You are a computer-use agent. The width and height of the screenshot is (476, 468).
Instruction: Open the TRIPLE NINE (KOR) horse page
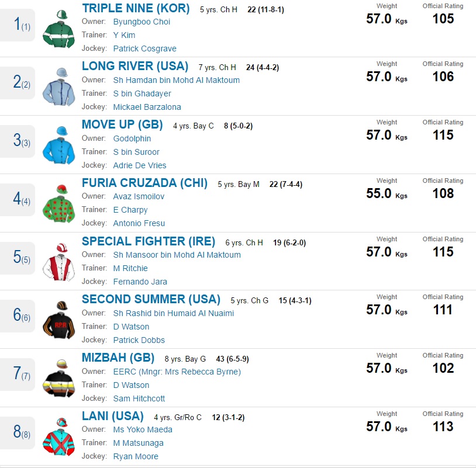coord(136,8)
